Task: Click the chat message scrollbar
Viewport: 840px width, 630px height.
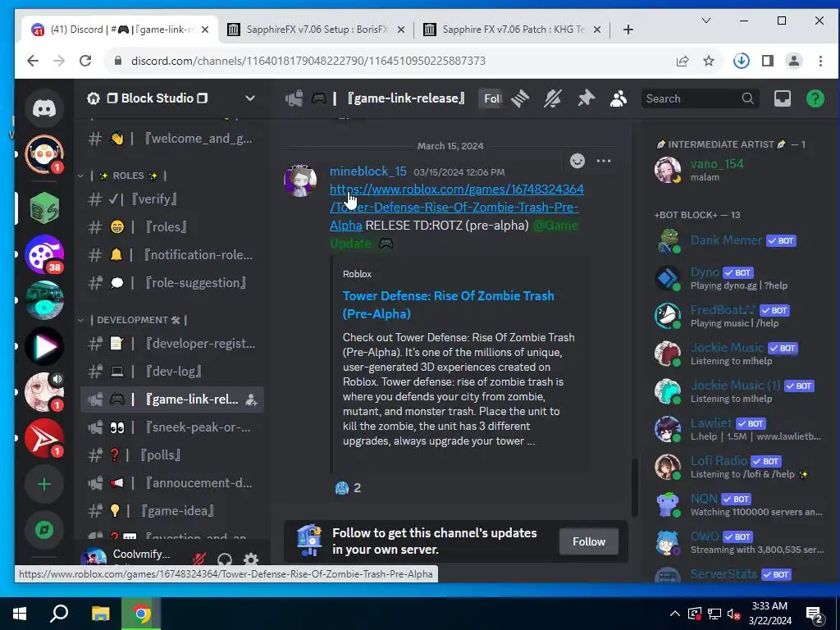Action: coord(635,486)
